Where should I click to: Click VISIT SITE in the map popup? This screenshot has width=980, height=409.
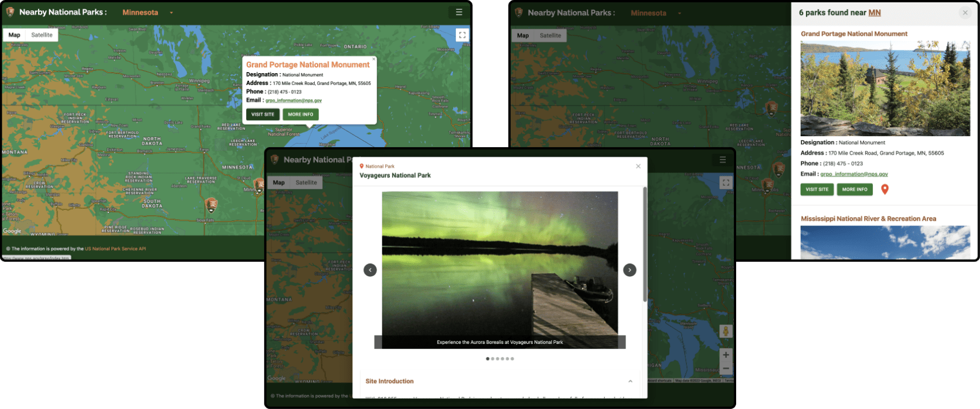click(x=263, y=114)
